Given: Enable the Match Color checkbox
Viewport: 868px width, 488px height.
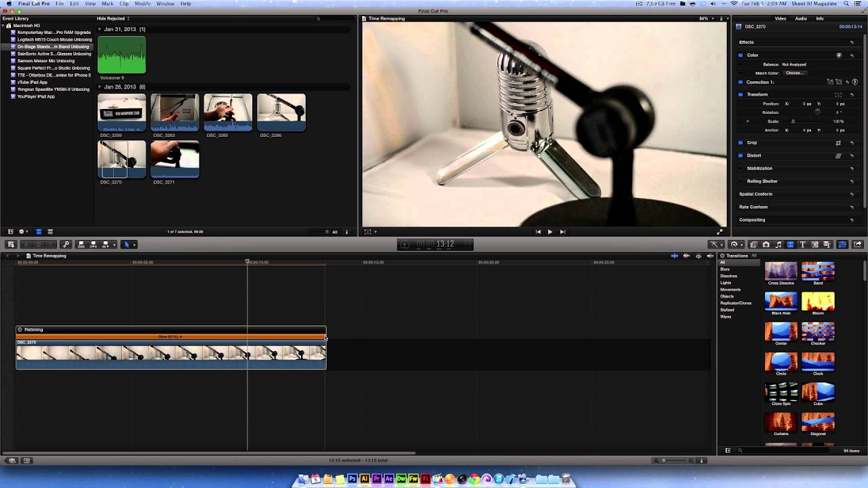Looking at the screenshot, I should pos(741,73).
